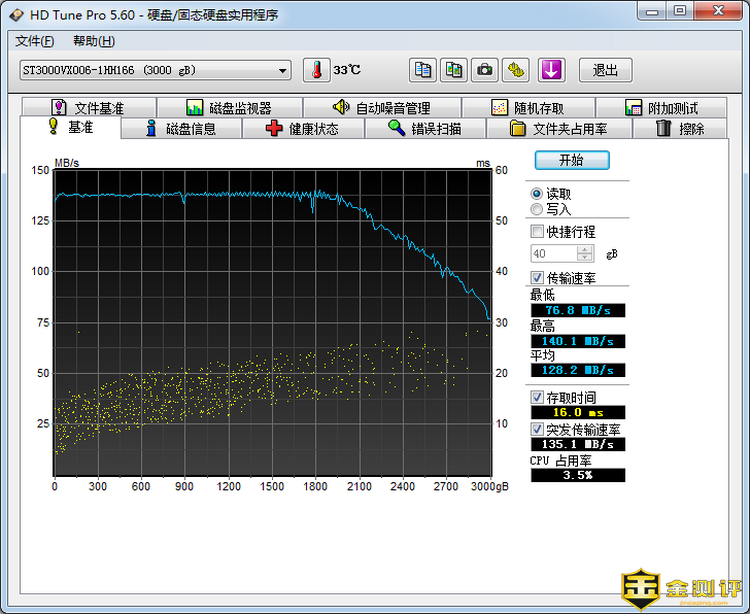This screenshot has width=750, height=614.
Task: Click the temperature thermometer icon
Action: [x=316, y=70]
